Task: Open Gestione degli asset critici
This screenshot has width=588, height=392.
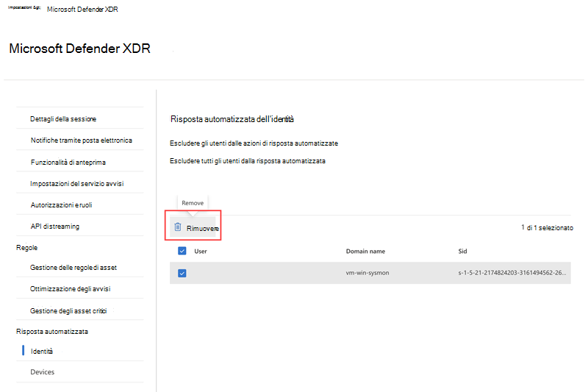Action: tap(68, 310)
